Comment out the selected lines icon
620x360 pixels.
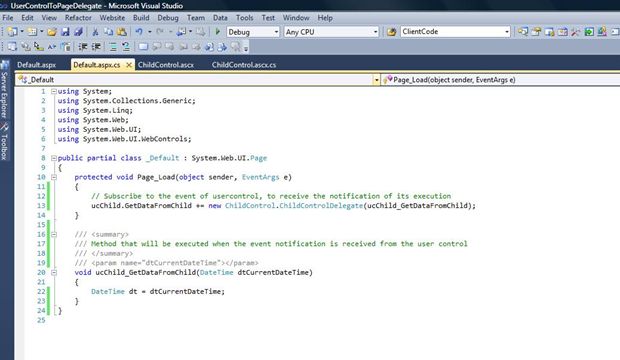113,47
